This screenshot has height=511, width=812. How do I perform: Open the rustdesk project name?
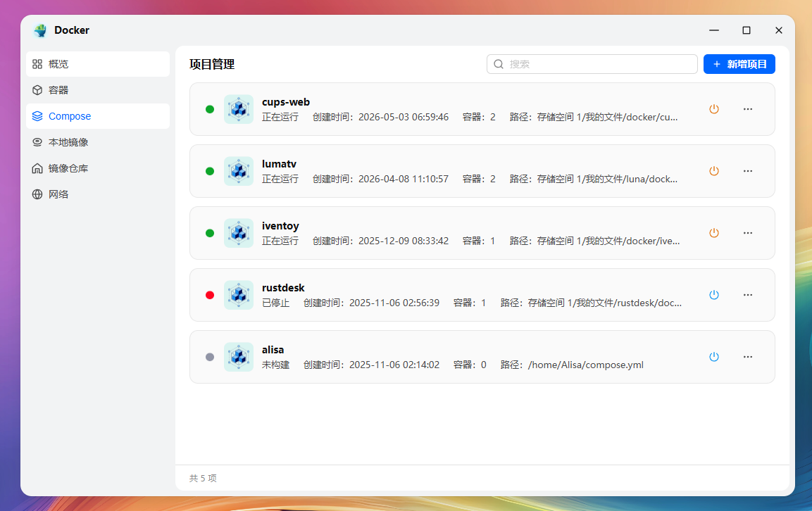(283, 288)
